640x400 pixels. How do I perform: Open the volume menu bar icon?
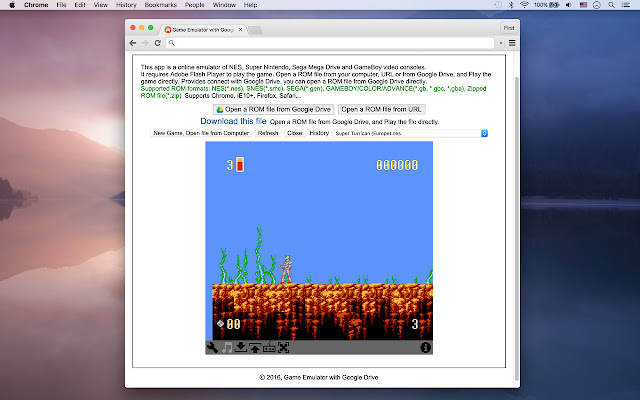tap(569, 5)
